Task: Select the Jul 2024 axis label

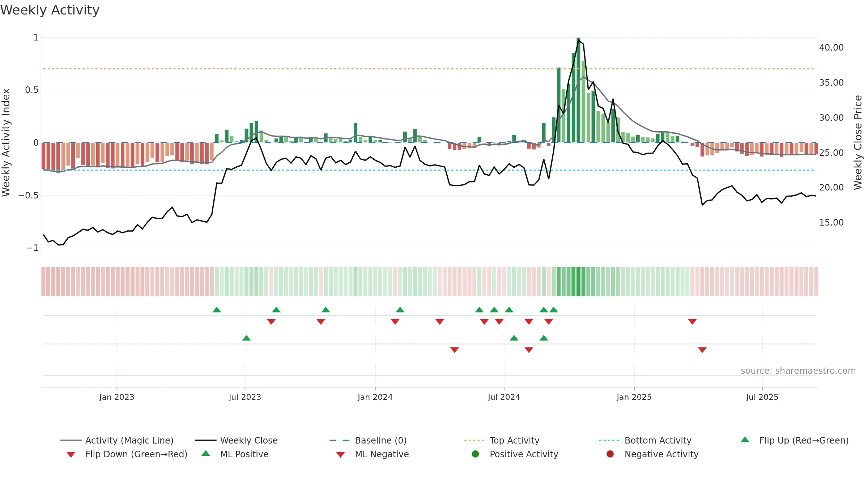Action: coord(504,397)
